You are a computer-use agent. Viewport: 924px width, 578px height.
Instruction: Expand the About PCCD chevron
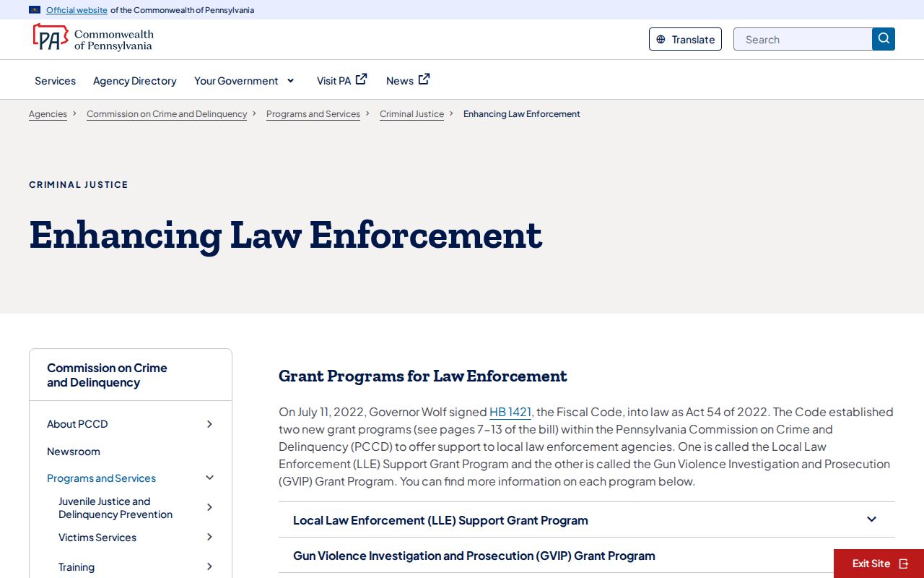click(209, 424)
